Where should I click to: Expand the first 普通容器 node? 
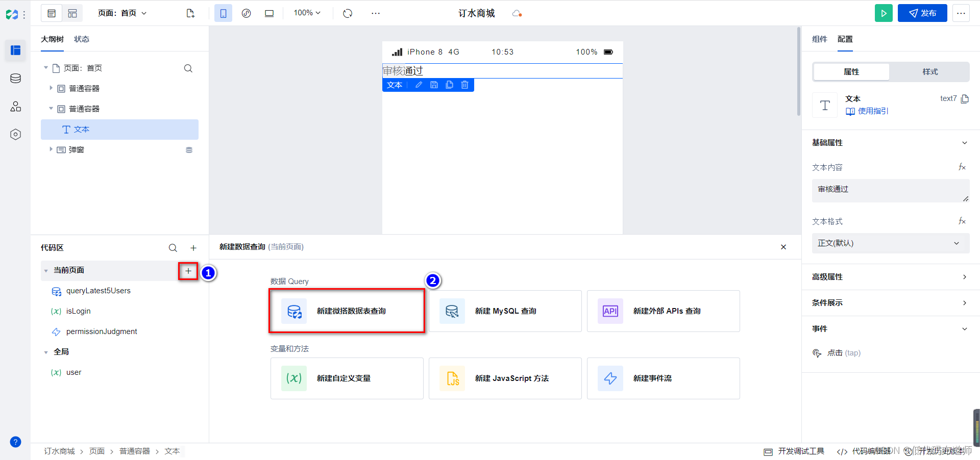click(51, 88)
